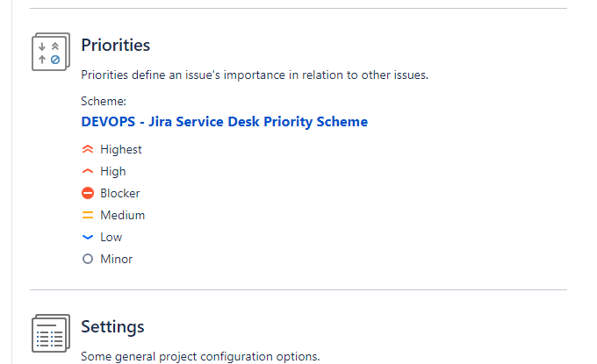The width and height of the screenshot is (597, 364).
Task: Click the Highest priority double-chevron icon
Action: pos(88,149)
